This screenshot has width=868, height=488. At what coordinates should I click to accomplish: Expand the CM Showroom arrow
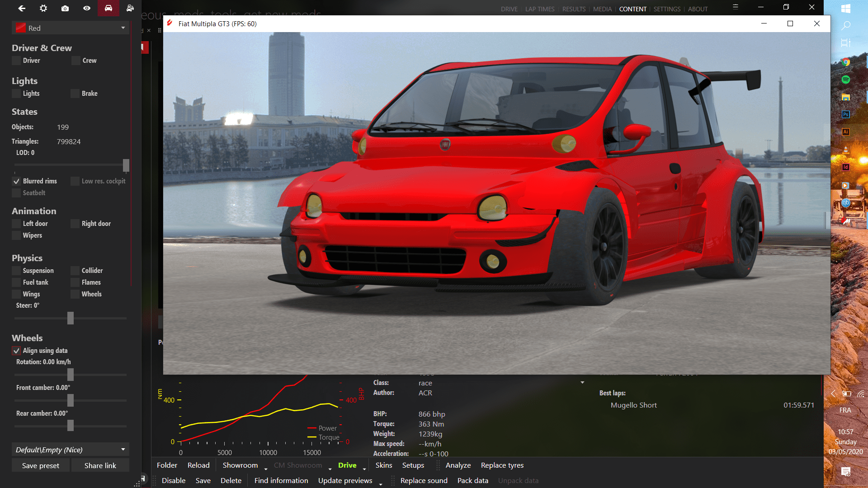pyautogui.click(x=330, y=469)
